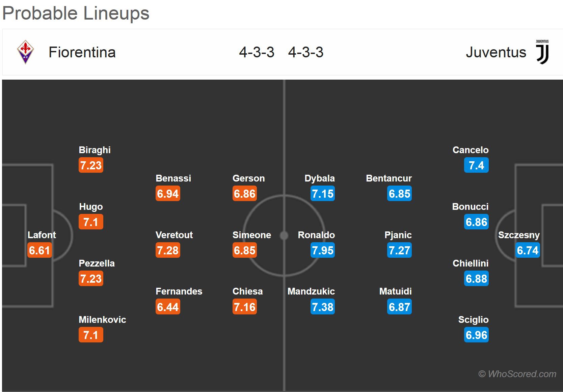
Task: Click Bonucci's 6.86 rating badge
Action: click(476, 222)
